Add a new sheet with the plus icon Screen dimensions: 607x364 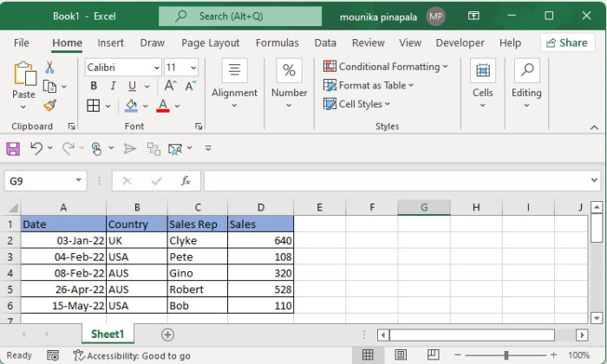click(x=167, y=335)
